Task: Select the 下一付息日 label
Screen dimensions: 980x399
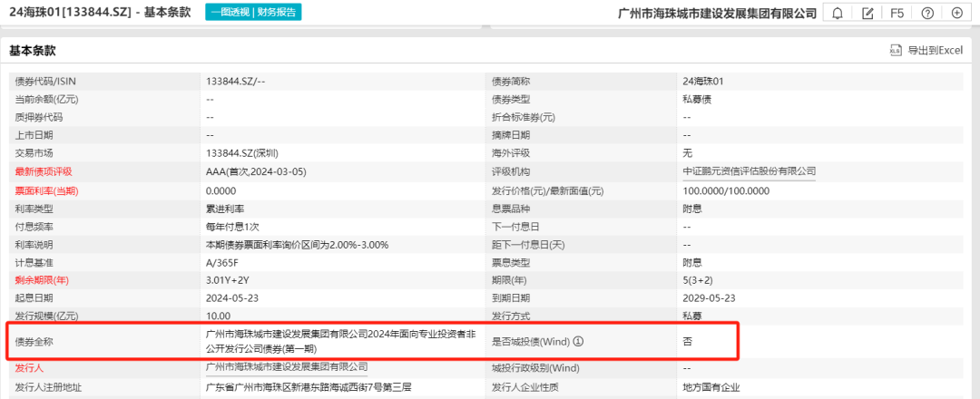Action: [x=515, y=227]
